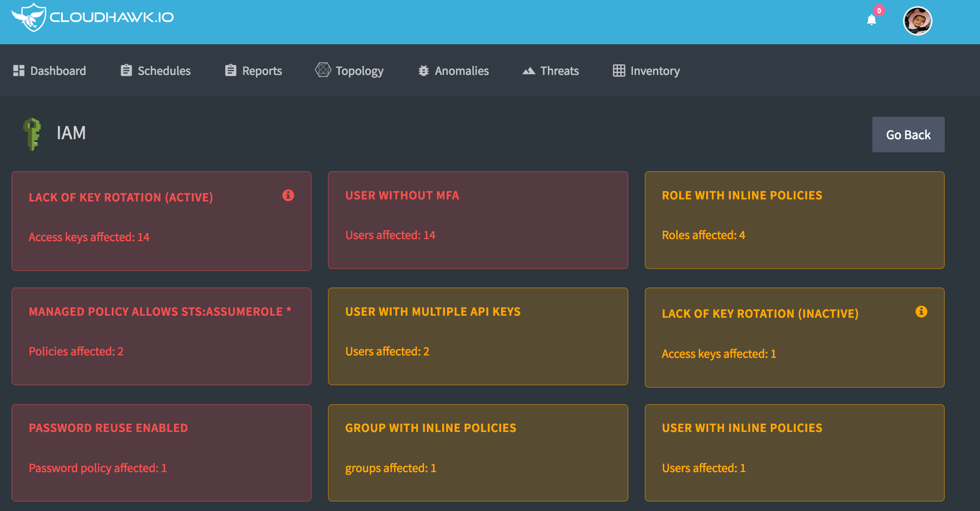980x511 pixels.
Task: Open the Anomalies panel
Action: [x=424, y=70]
